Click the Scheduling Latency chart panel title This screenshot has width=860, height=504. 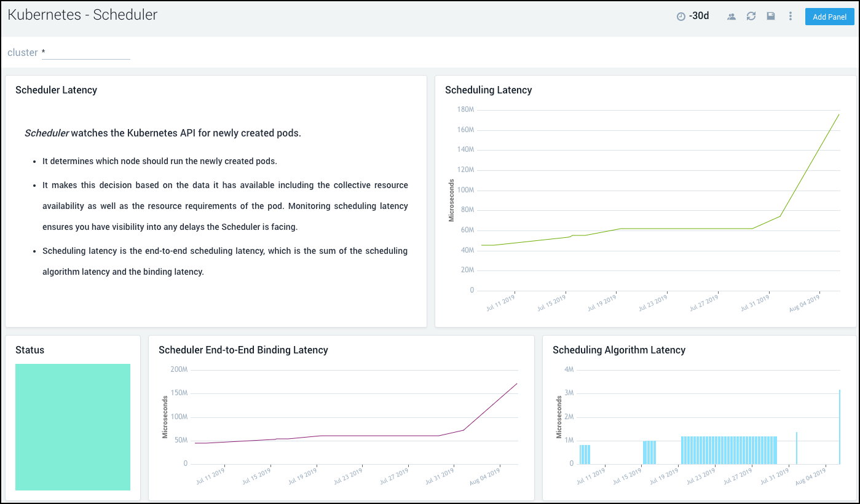click(x=488, y=90)
